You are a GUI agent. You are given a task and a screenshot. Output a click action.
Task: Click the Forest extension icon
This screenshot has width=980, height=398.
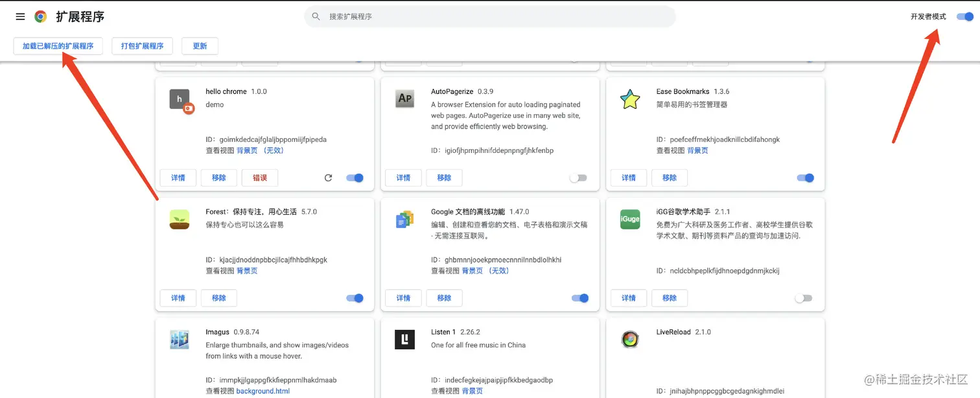tap(180, 220)
